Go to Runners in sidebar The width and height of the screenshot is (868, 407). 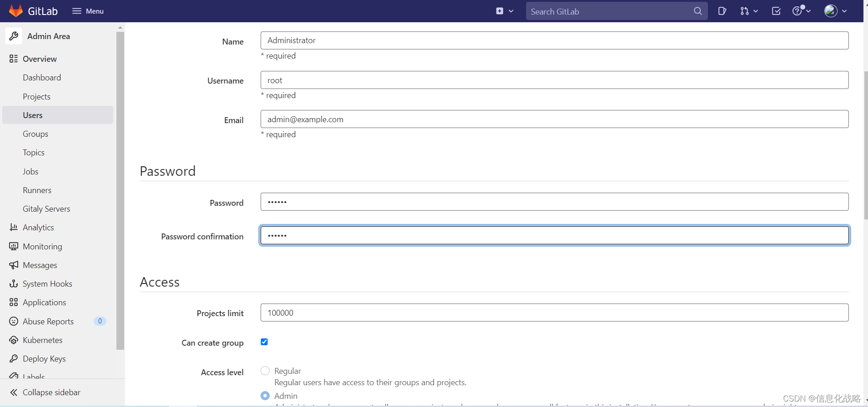point(37,190)
